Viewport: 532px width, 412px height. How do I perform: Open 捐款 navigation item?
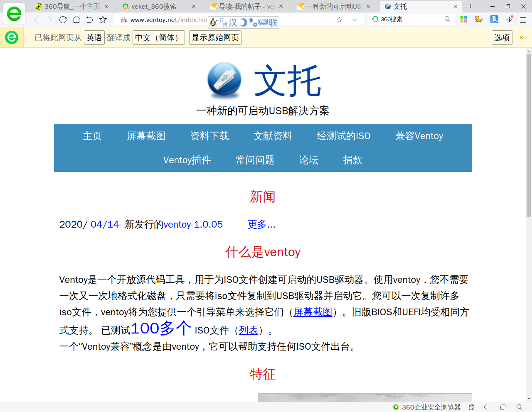[352, 160]
